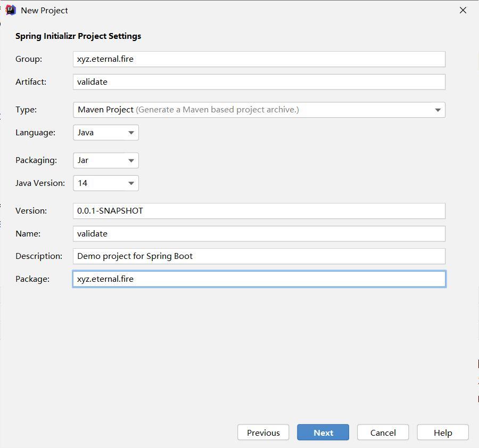479x448 pixels.
Task: Click the 'Name:' label
Action: 28,234
